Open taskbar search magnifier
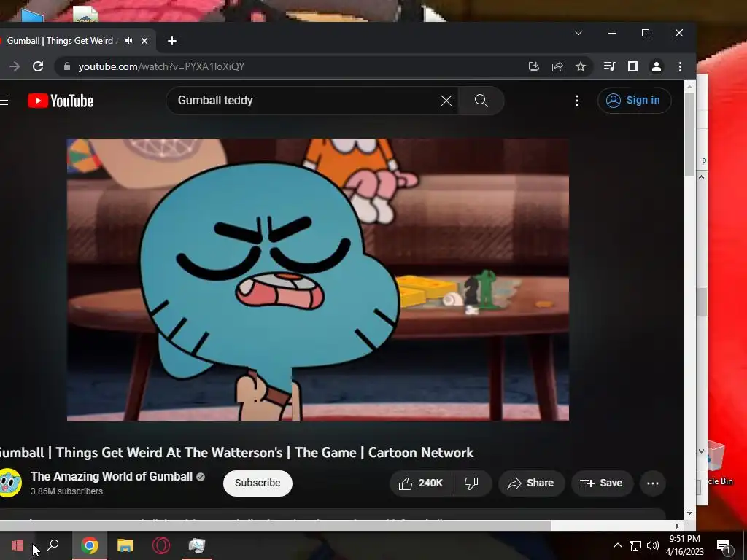This screenshot has height=560, width=747. 53,545
